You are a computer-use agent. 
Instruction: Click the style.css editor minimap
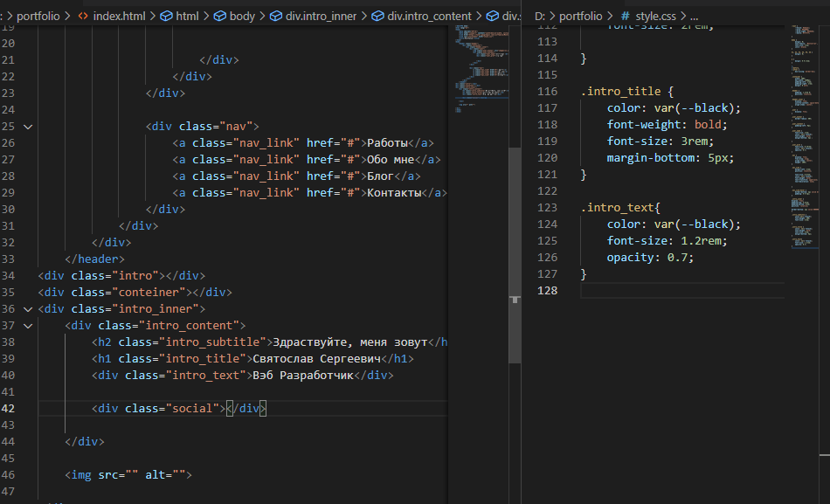point(805,131)
